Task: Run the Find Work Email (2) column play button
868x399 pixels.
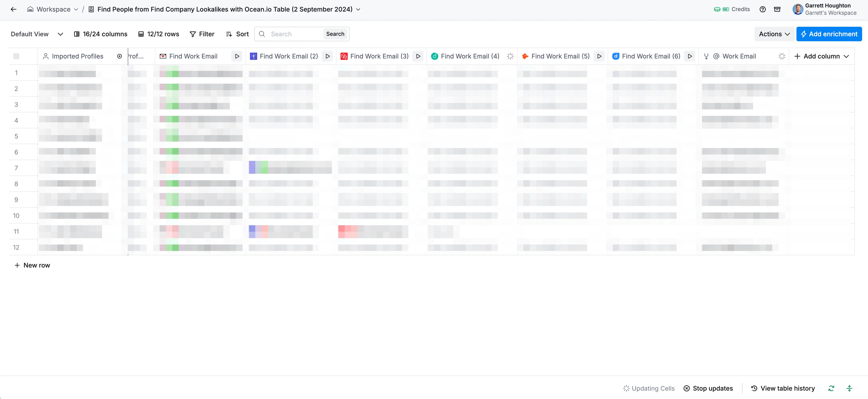Action: pyautogui.click(x=328, y=56)
